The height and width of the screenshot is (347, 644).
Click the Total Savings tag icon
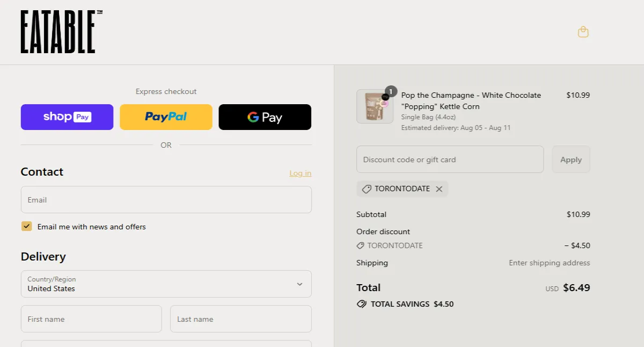pos(362,304)
